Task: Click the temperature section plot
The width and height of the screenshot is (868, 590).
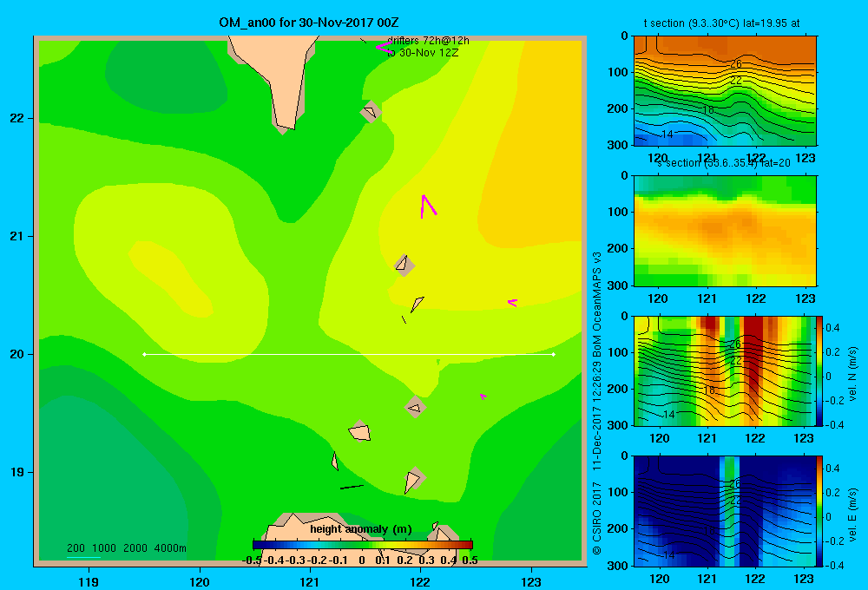Action: coord(725,91)
